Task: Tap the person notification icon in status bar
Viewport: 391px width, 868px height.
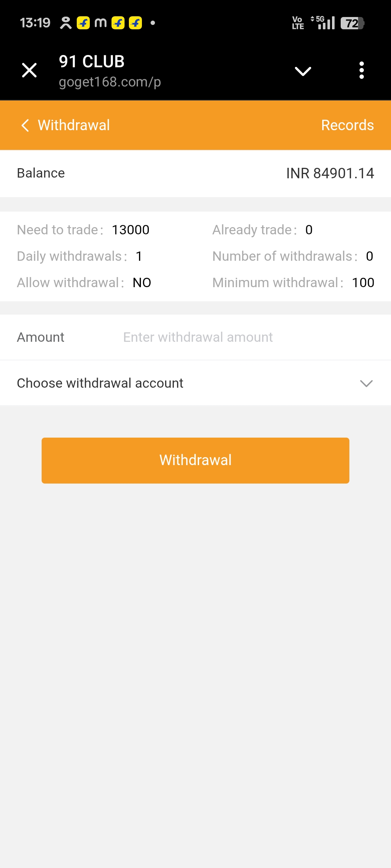Action: point(66,23)
